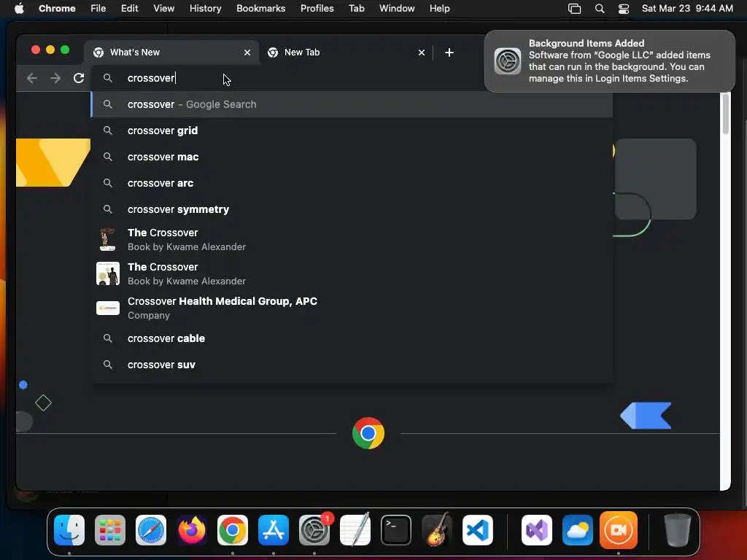The image size is (747, 560).
Task: Open TextEdit from the Dock
Action: coord(355,530)
